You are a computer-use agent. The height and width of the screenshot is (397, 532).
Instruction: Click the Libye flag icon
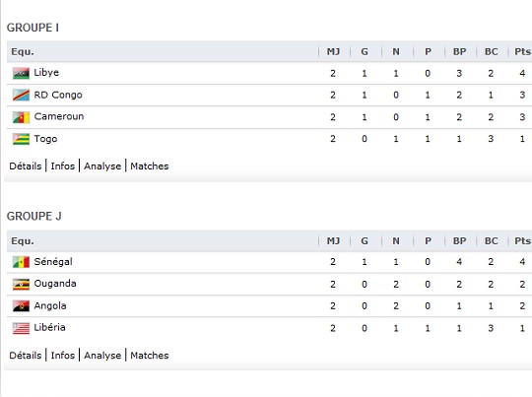coord(21,73)
